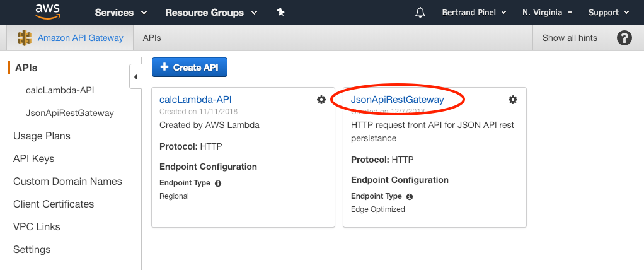Click the pin shortcuts icon
644x270 pixels.
(x=281, y=13)
